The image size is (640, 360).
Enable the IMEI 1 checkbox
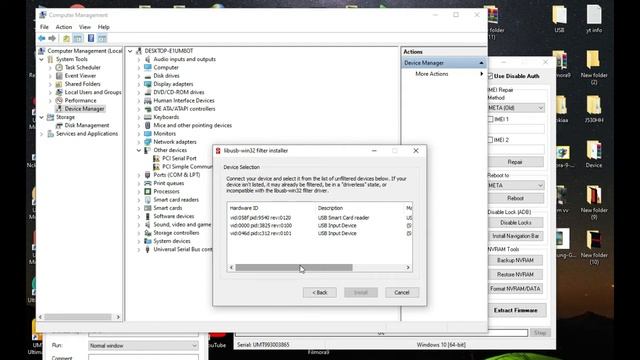pos(490,119)
